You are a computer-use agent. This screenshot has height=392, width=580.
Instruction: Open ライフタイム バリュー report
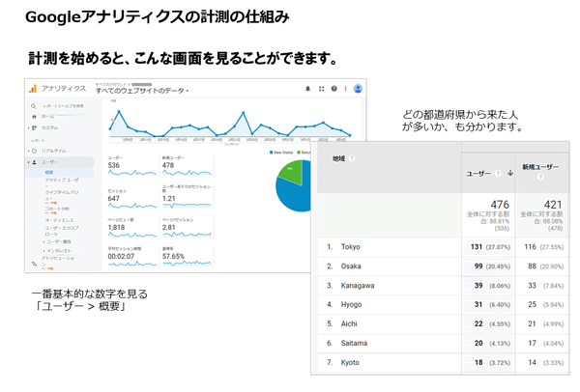(x=62, y=195)
